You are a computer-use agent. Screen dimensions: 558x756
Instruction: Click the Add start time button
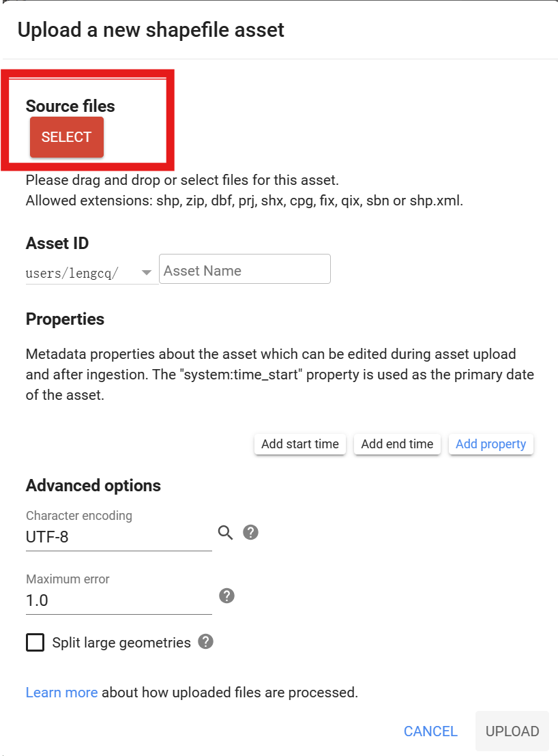pyautogui.click(x=299, y=444)
